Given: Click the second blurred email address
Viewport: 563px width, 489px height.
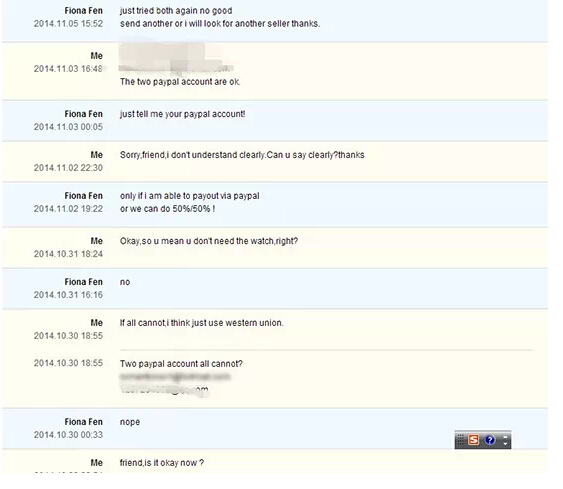Looking at the screenshot, I should tap(164, 390).
